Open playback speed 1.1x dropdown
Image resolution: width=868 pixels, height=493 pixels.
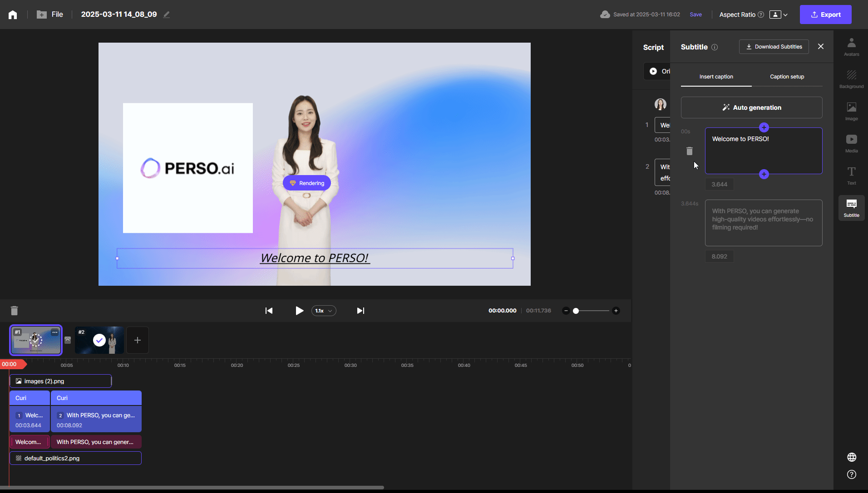pyautogui.click(x=324, y=311)
